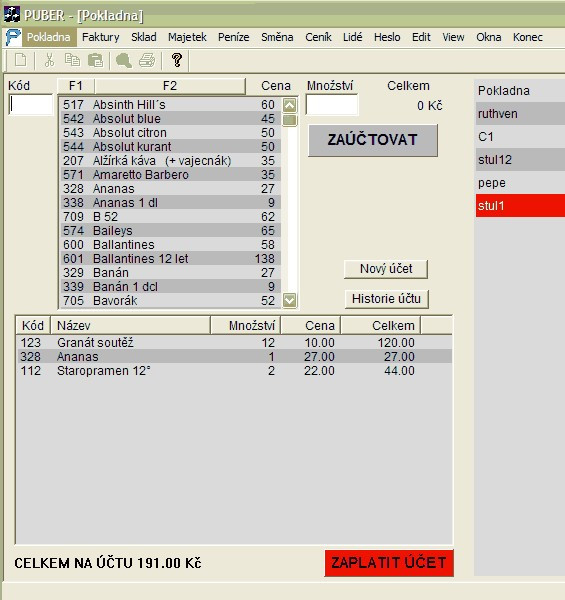The width and height of the screenshot is (565, 600).
Task: Click the PUBER title bar application icon
Action: click(12, 14)
